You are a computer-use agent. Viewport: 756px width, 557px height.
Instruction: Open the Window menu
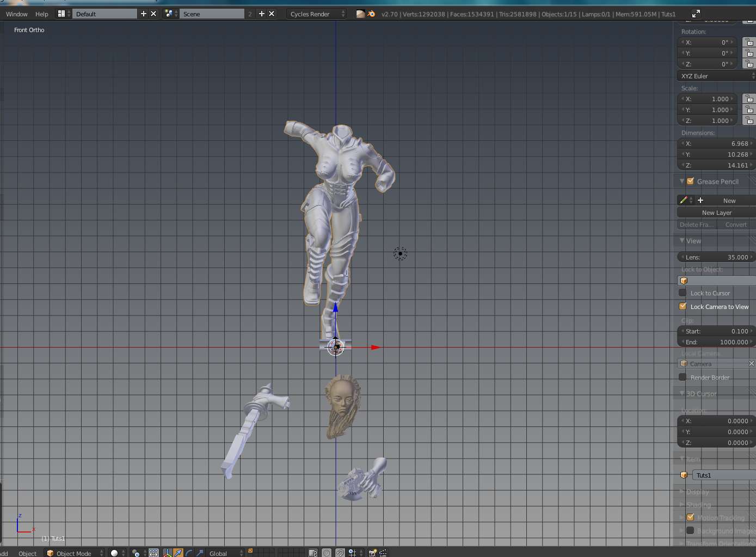point(17,14)
